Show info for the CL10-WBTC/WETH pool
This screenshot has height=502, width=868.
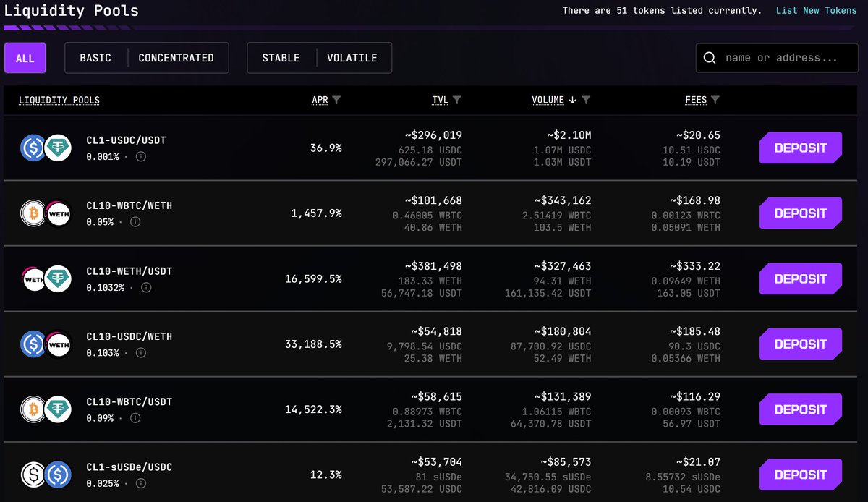tap(136, 222)
